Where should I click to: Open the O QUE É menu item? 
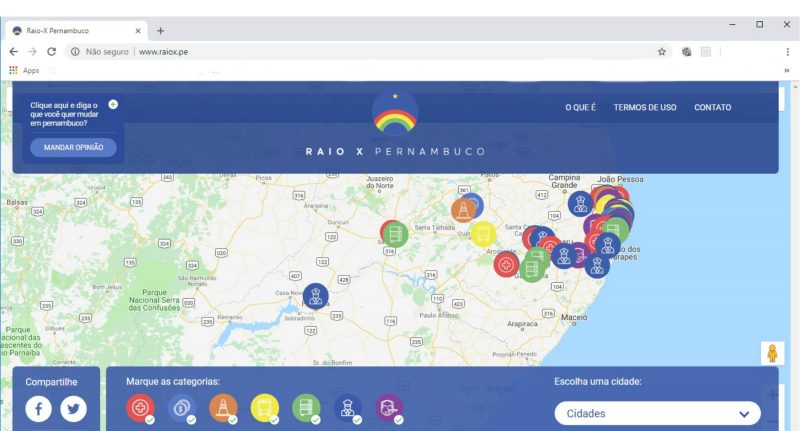(x=580, y=108)
